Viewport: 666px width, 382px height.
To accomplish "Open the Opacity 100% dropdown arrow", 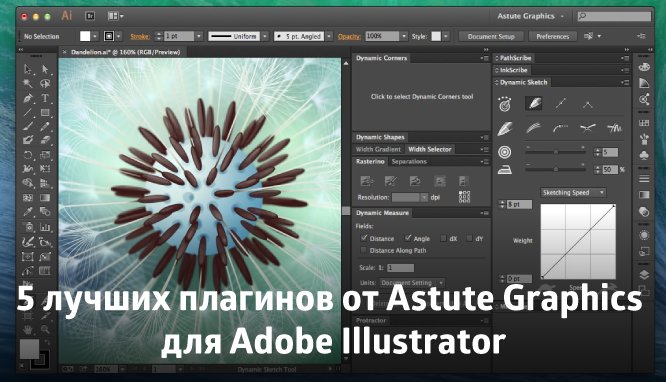I will 404,37.
